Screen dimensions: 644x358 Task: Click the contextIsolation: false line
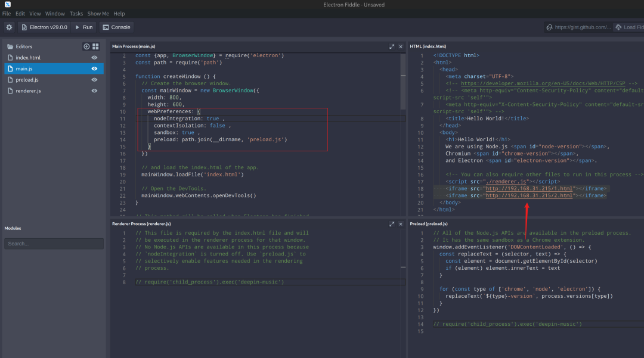point(192,126)
